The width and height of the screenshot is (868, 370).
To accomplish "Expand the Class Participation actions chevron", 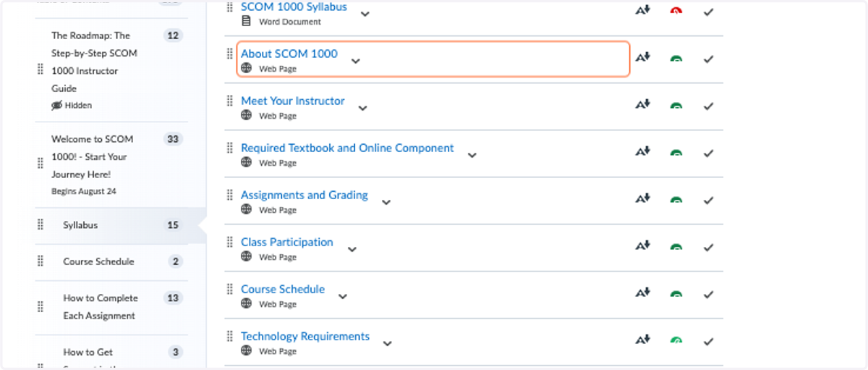I will click(352, 249).
